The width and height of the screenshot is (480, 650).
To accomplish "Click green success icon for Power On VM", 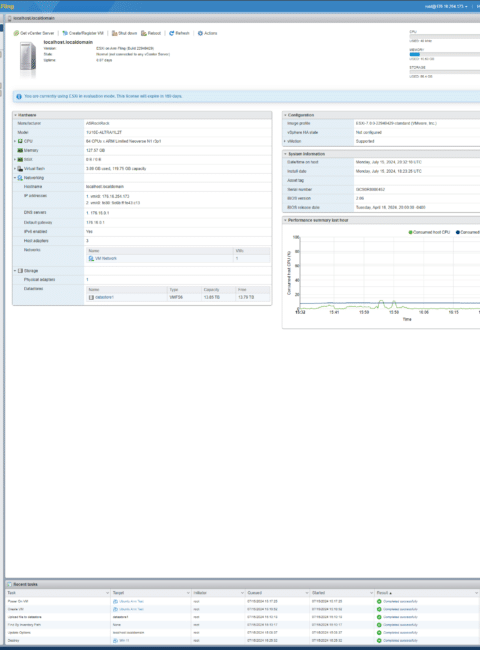I will point(379,601).
